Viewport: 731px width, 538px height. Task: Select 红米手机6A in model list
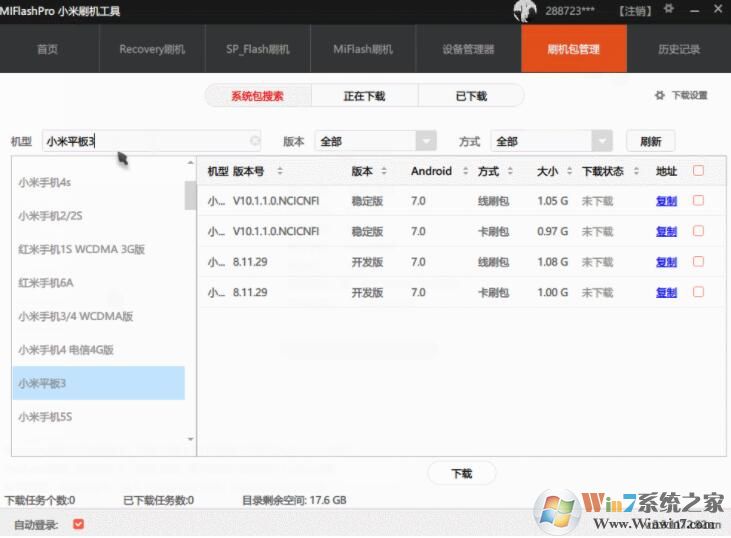pyautogui.click(x=99, y=283)
